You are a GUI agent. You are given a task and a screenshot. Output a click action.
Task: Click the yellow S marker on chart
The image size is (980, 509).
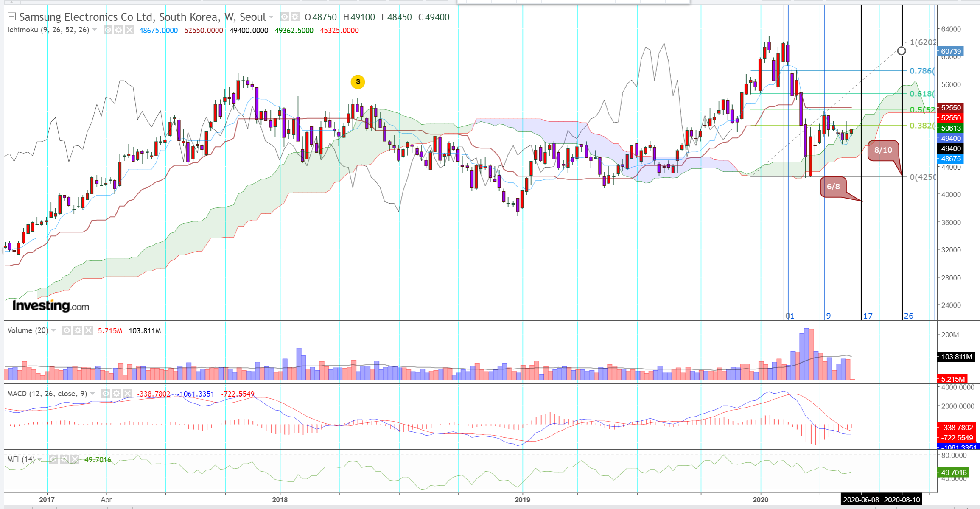coord(358,82)
